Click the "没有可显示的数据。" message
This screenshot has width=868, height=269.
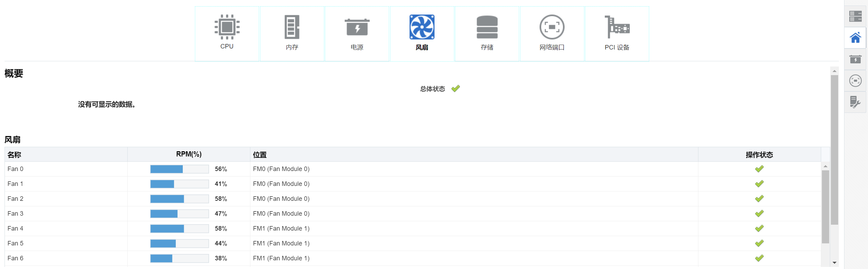(106, 104)
